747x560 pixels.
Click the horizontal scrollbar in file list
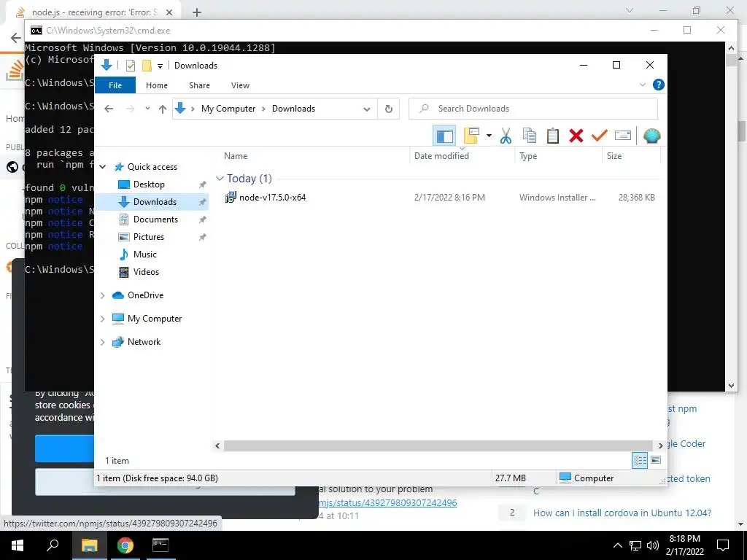tap(438, 446)
